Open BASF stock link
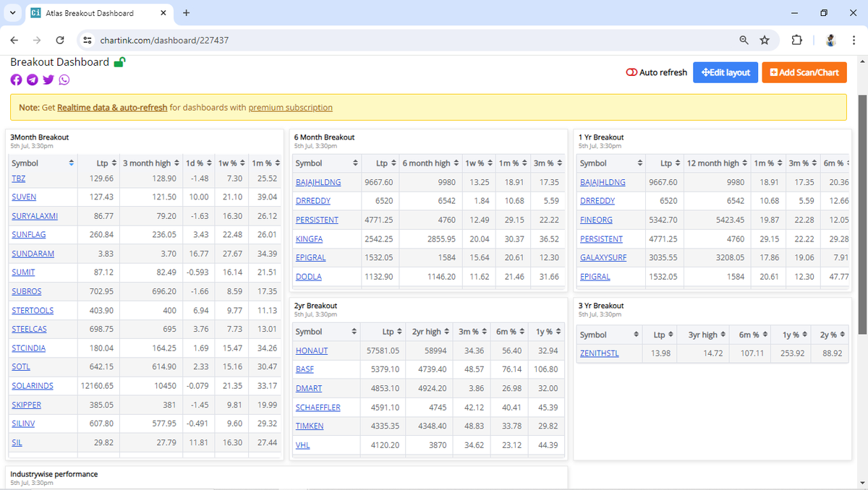The height and width of the screenshot is (490, 868). pos(305,369)
